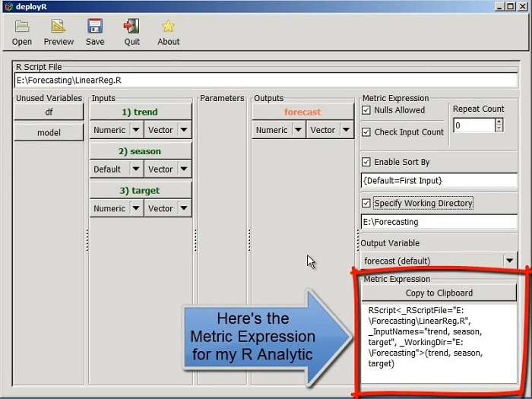Uncheck the Nulls Allowed checkbox

pyautogui.click(x=367, y=110)
